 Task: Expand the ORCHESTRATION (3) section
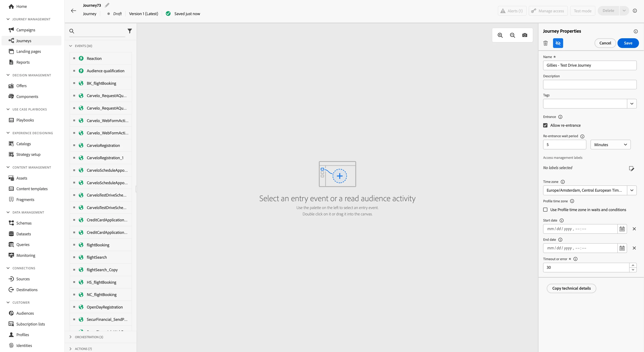(x=70, y=337)
